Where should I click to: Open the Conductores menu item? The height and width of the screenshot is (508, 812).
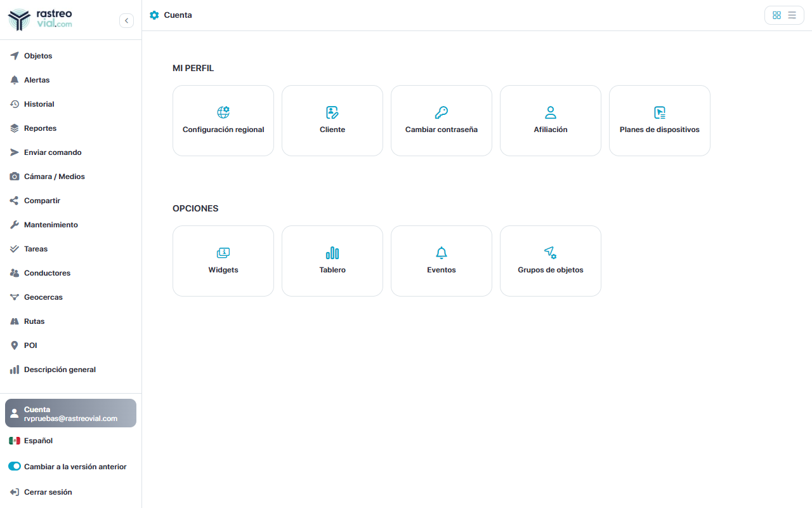tap(70, 273)
